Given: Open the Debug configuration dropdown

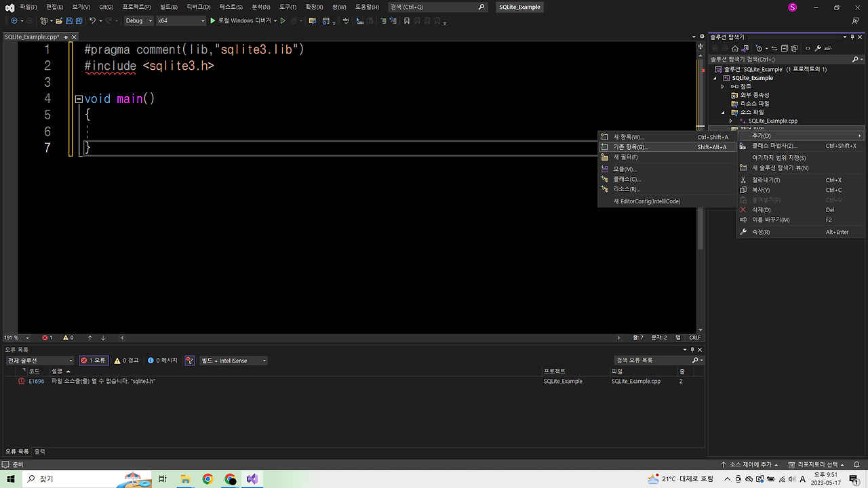Looking at the screenshot, I should pyautogui.click(x=139, y=21).
